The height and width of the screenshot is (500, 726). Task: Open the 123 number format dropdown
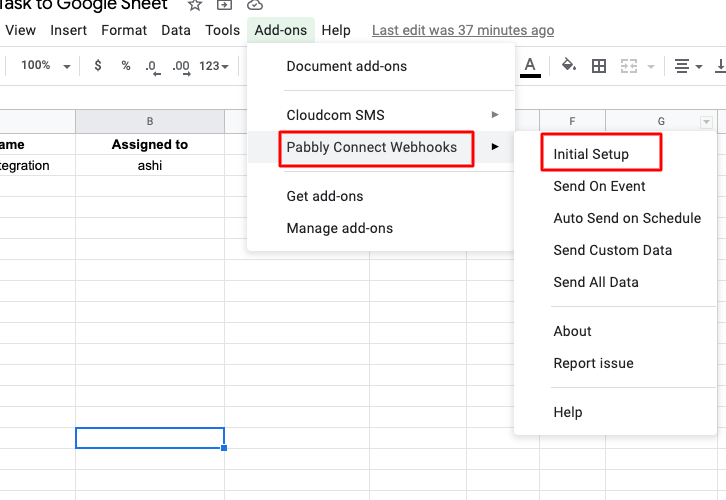(x=214, y=66)
